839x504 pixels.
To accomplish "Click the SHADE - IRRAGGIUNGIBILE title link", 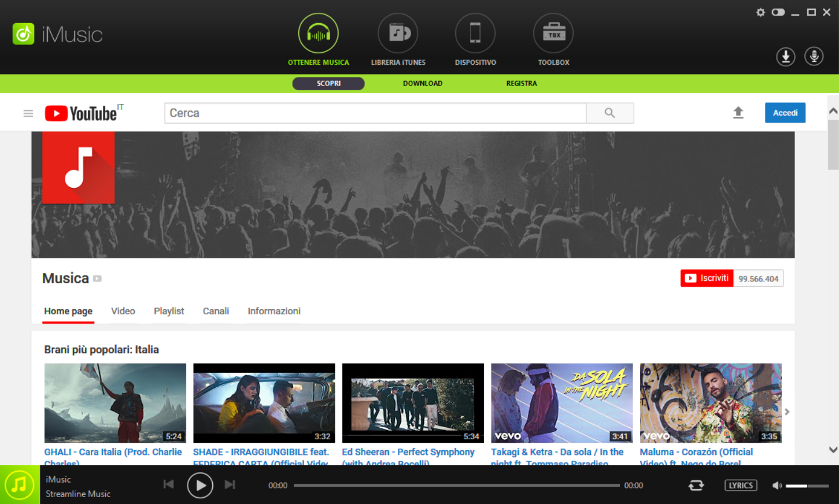I will click(x=261, y=455).
